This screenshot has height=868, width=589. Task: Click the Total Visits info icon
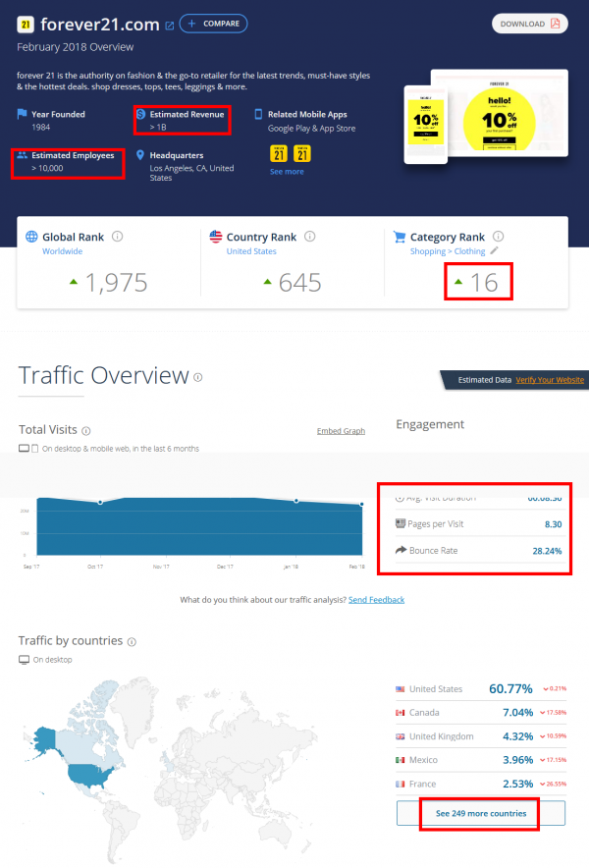(x=86, y=431)
